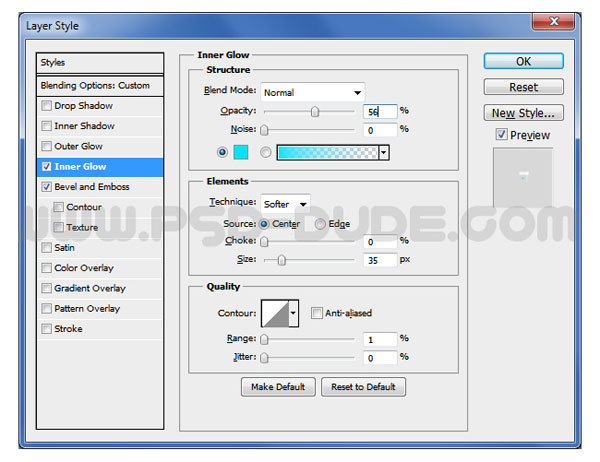Viewport: 600px width, 462px height.
Task: Click the Size slider handle
Action: click(x=282, y=260)
